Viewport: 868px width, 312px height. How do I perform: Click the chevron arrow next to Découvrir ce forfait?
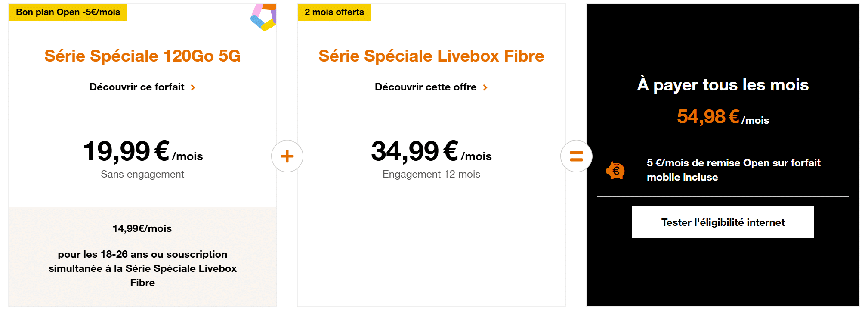[193, 87]
